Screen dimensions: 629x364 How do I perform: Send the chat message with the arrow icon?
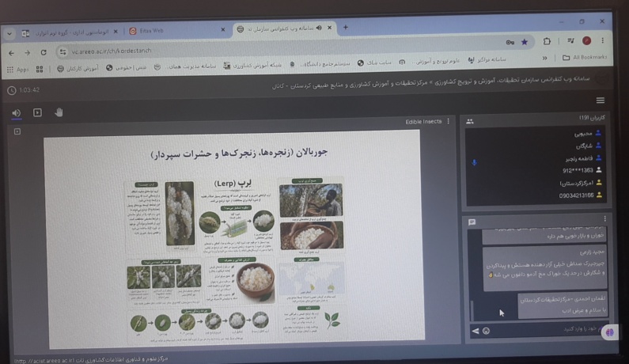click(476, 331)
